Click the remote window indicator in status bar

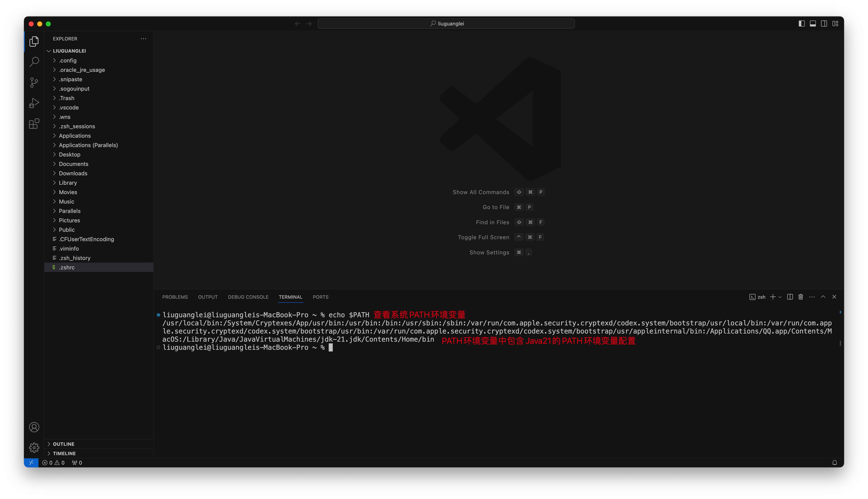point(31,463)
